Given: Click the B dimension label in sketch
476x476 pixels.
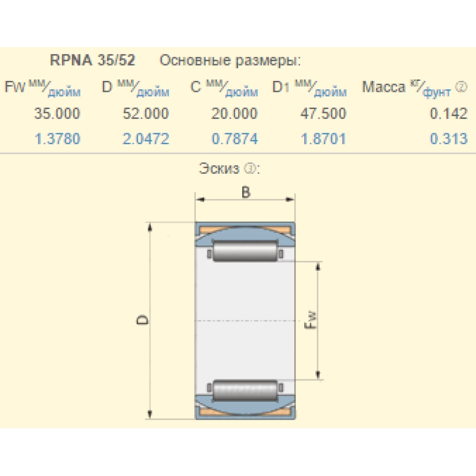Looking at the screenshot, I should click(x=246, y=192).
